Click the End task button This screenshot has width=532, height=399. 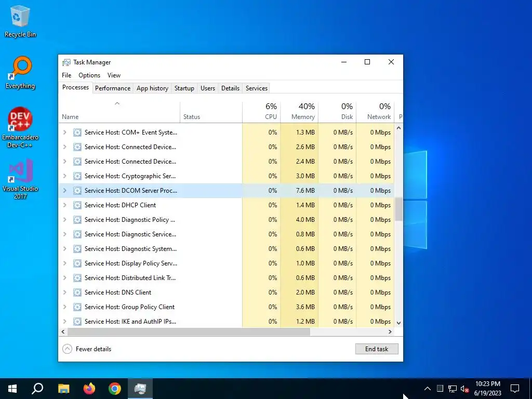(377, 349)
